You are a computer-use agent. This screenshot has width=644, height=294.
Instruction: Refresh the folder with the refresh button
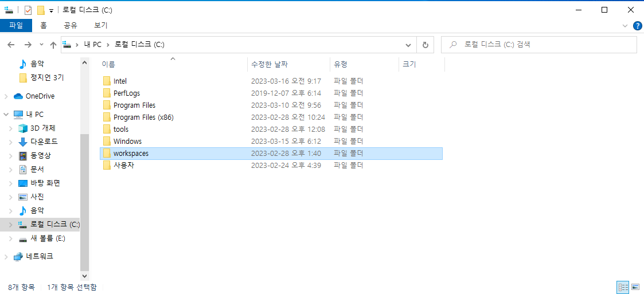[x=426, y=45]
